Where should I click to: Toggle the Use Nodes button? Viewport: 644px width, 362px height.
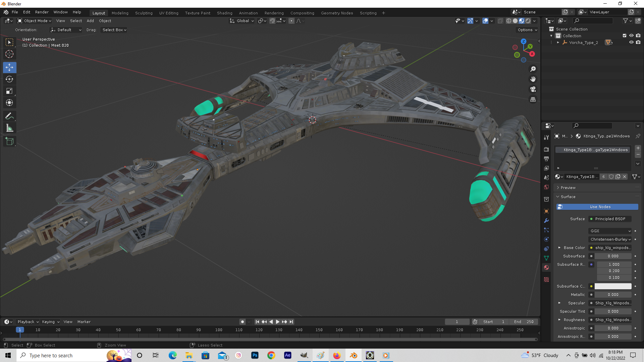(597, 207)
